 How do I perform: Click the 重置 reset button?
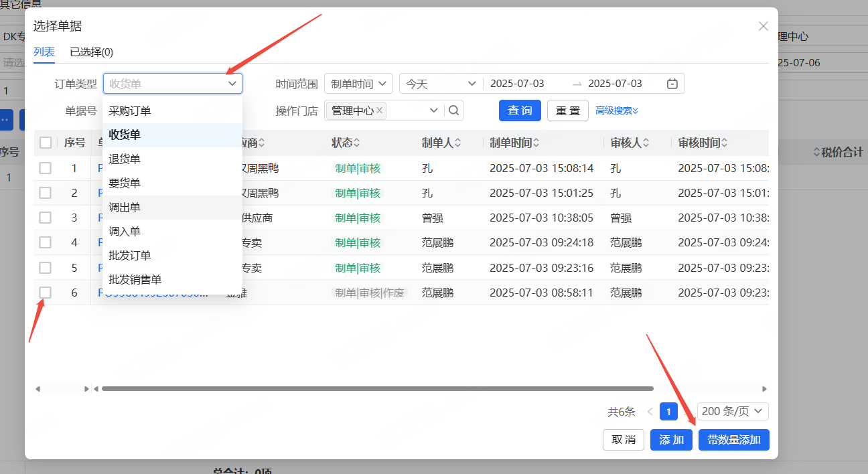coord(568,110)
